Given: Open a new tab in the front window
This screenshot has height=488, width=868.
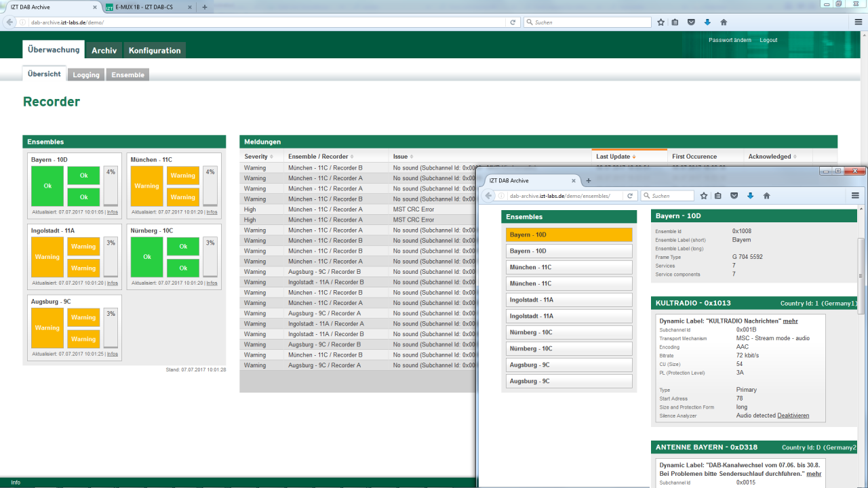Looking at the screenshot, I should (589, 181).
